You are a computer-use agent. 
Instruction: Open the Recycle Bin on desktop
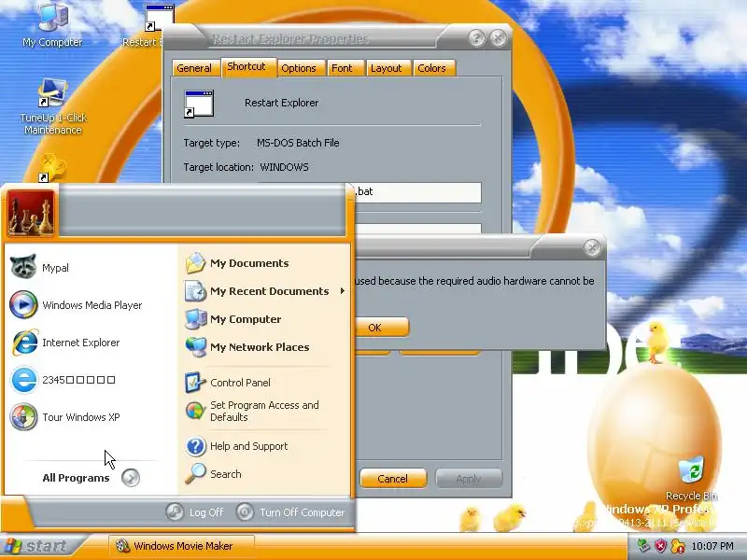691,478
